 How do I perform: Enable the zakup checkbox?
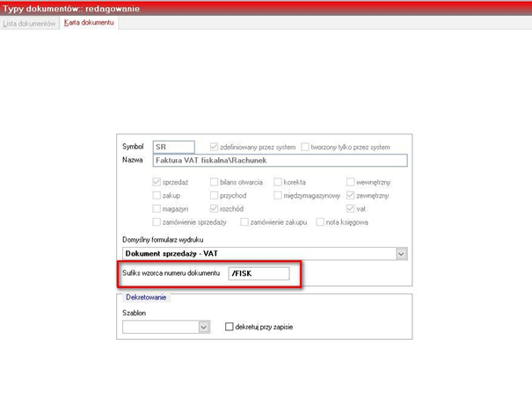tap(157, 195)
